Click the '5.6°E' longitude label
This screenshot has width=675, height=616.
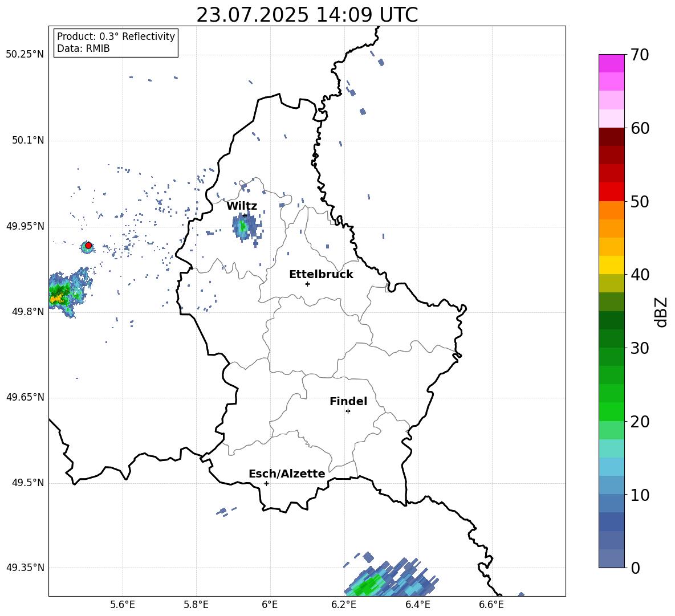pos(123,605)
